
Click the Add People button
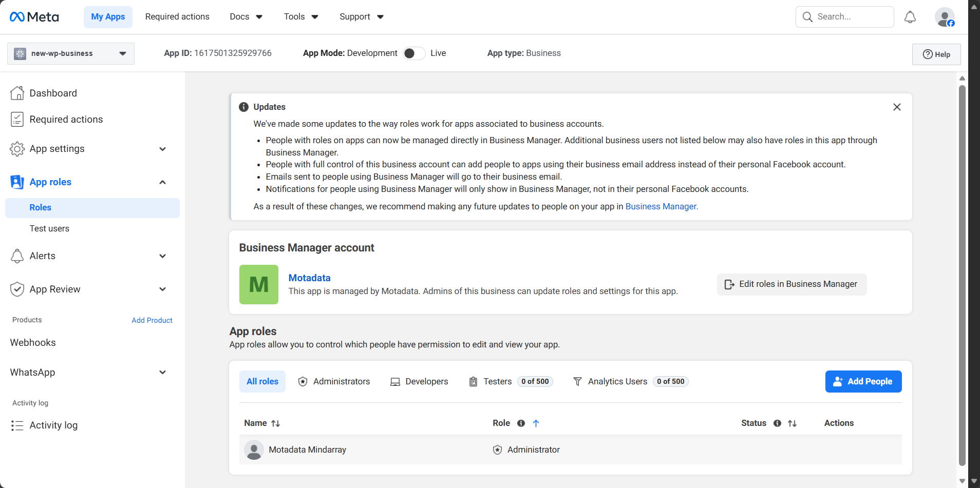tap(863, 382)
